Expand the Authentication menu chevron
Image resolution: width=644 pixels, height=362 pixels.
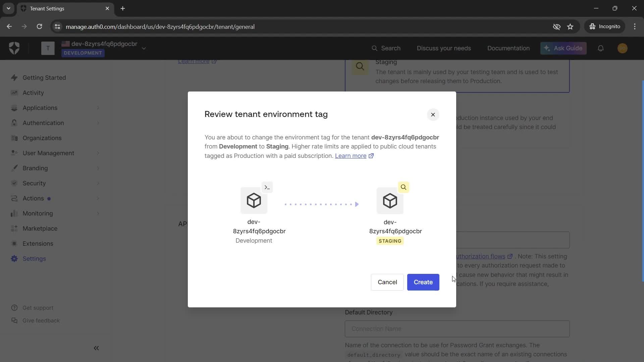click(98, 123)
